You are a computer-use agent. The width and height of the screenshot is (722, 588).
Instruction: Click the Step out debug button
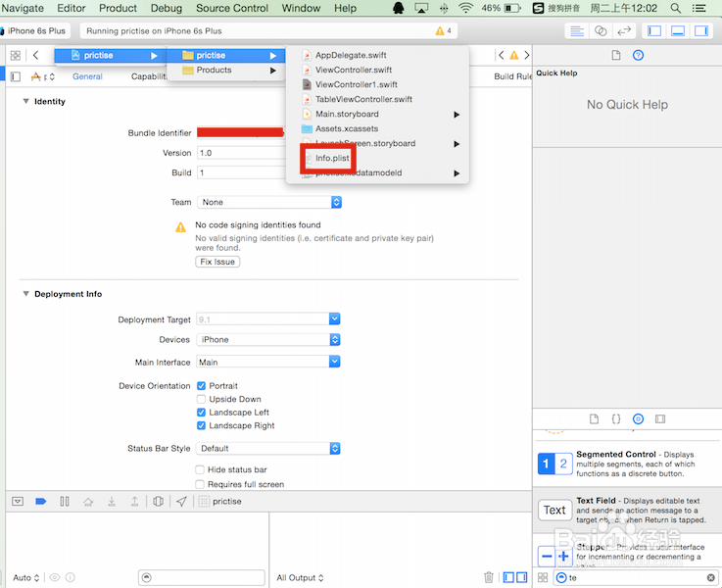point(134,501)
